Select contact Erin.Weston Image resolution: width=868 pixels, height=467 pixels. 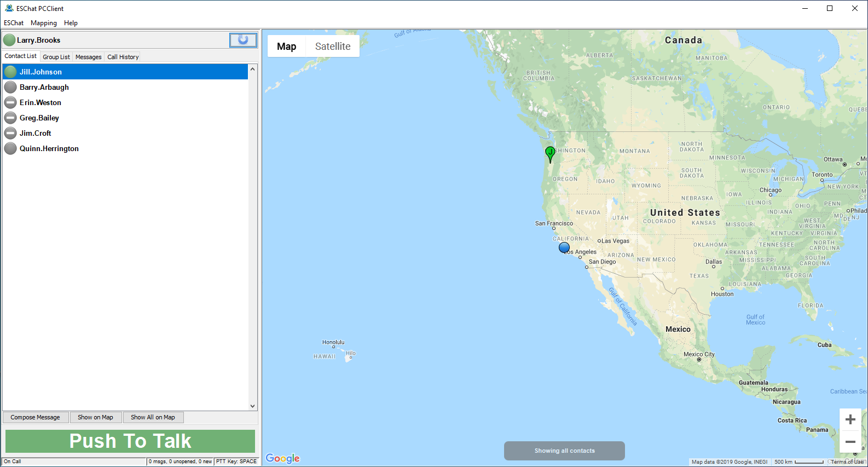pyautogui.click(x=125, y=102)
